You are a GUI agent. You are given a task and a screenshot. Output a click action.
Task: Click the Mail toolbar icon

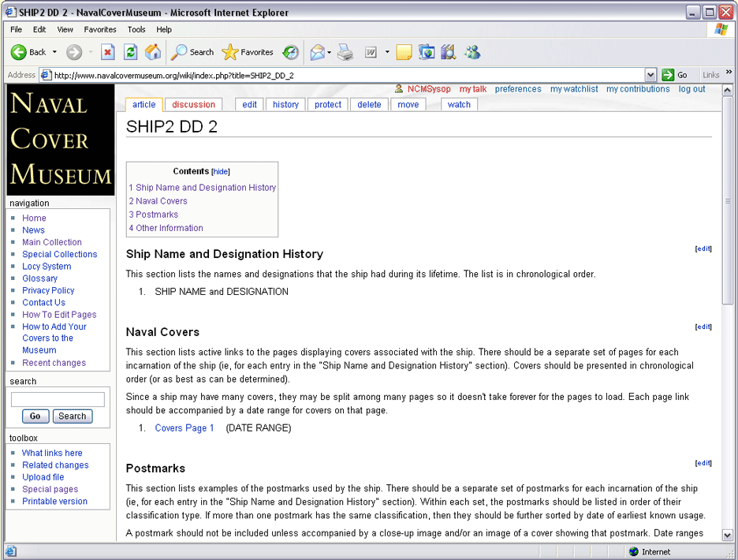(x=317, y=52)
